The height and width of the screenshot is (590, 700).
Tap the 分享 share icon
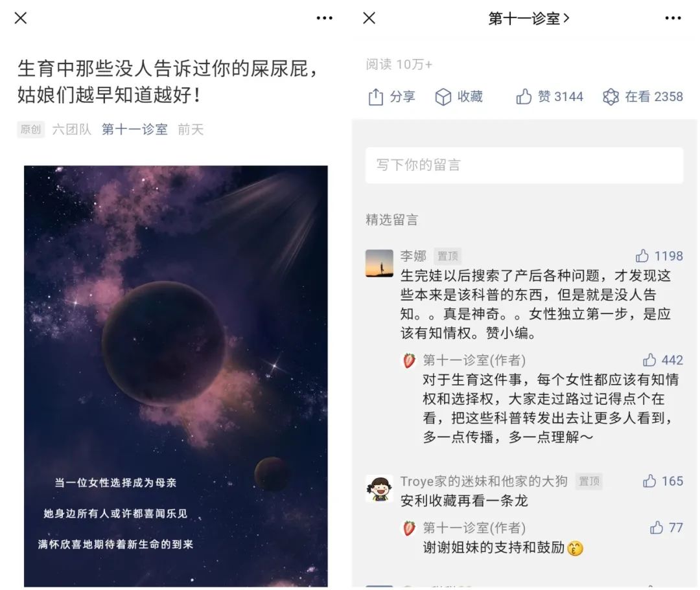[x=376, y=96]
